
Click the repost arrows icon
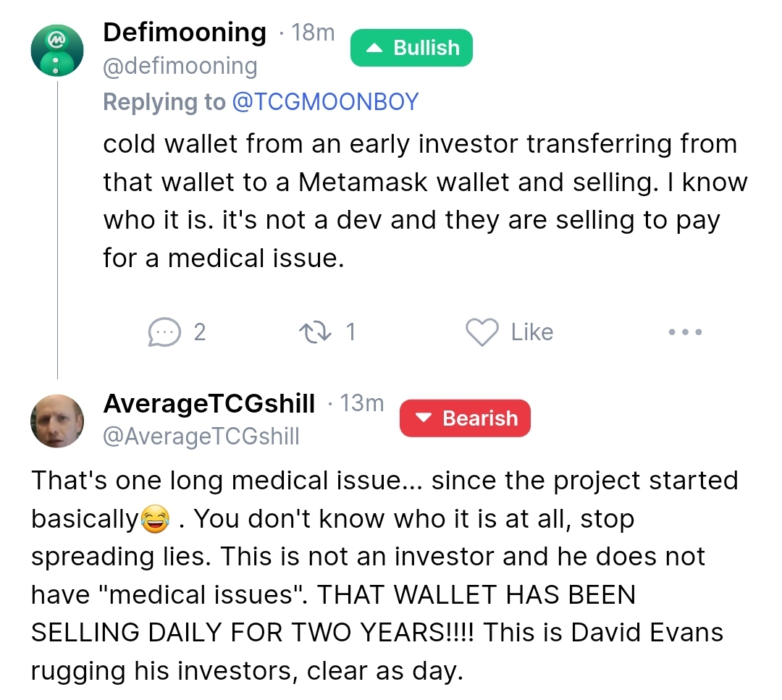coord(315,332)
